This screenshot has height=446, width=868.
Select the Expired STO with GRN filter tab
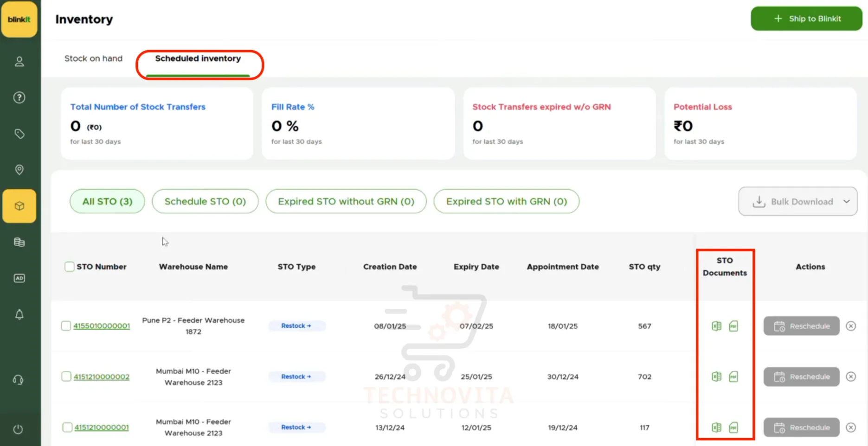coord(506,201)
